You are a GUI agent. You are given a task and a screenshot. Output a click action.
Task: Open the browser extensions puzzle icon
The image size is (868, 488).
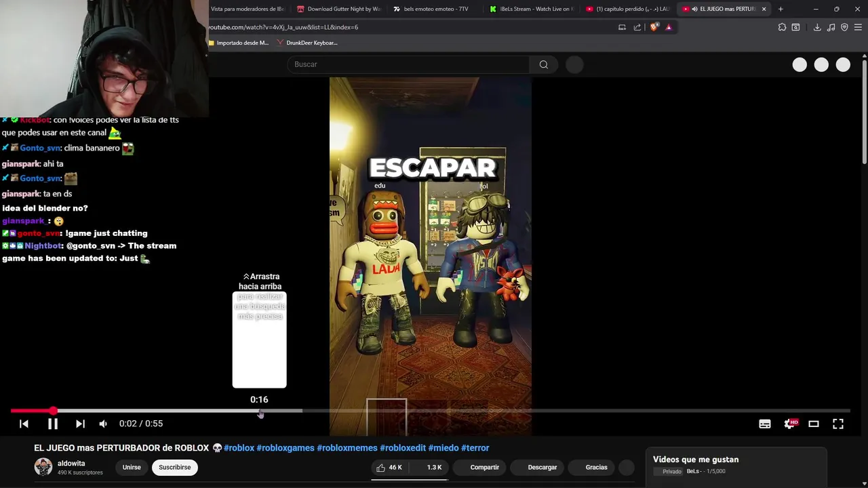click(782, 27)
